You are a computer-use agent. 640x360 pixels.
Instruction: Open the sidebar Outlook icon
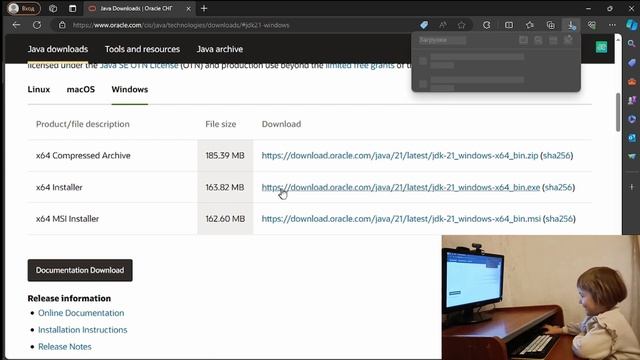(632, 138)
